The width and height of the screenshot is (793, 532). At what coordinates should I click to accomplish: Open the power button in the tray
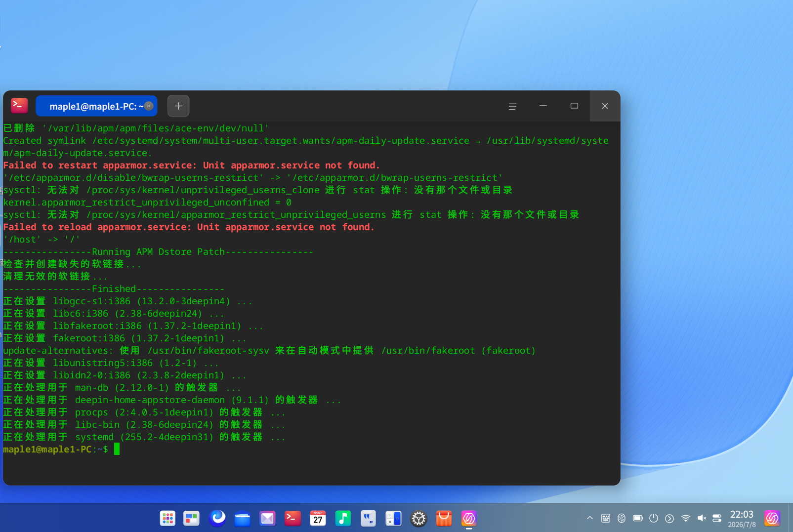[654, 518]
